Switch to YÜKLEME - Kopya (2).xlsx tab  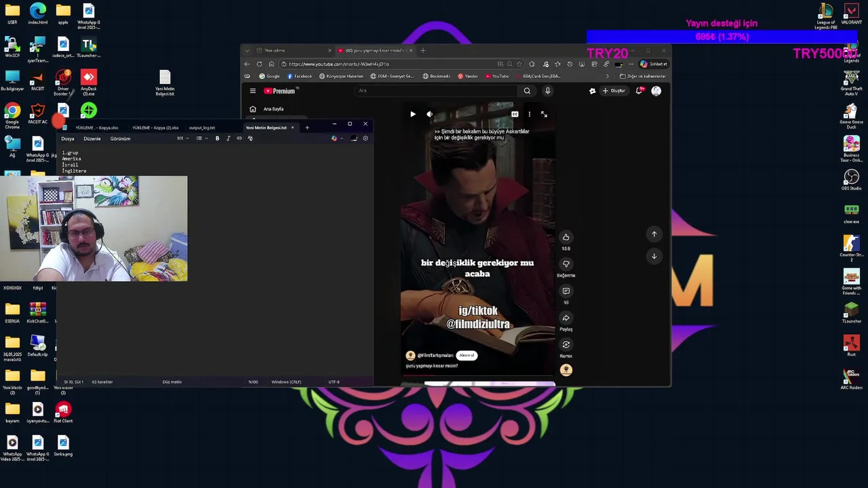point(155,127)
